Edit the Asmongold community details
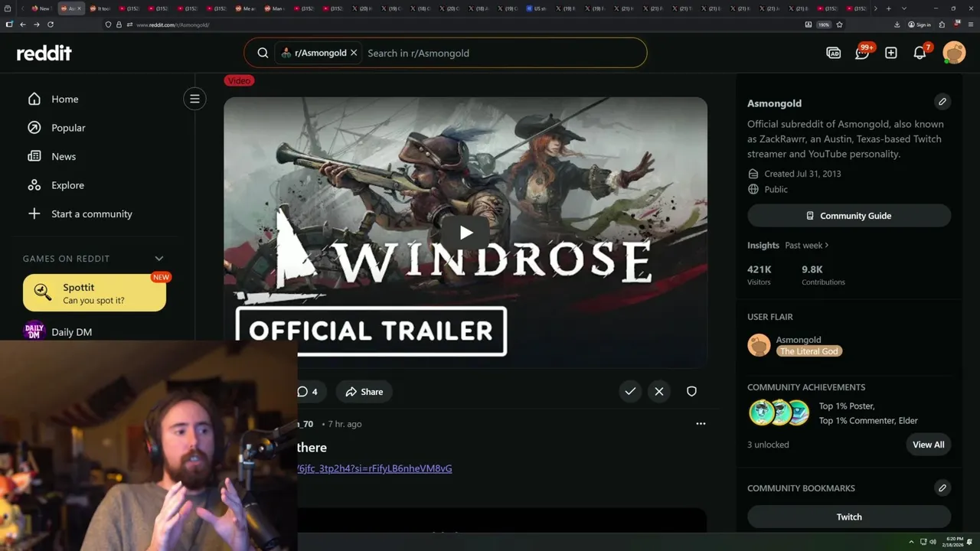 pos(942,101)
